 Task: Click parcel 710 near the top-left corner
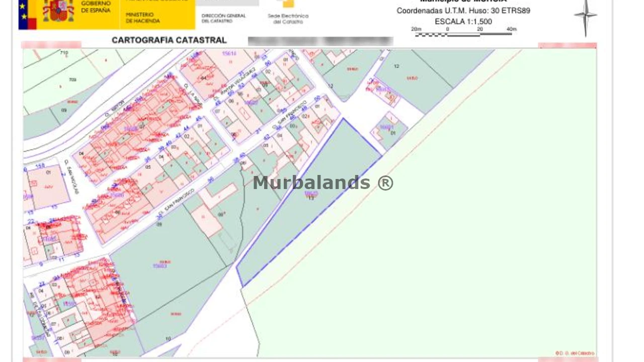[x=64, y=53]
